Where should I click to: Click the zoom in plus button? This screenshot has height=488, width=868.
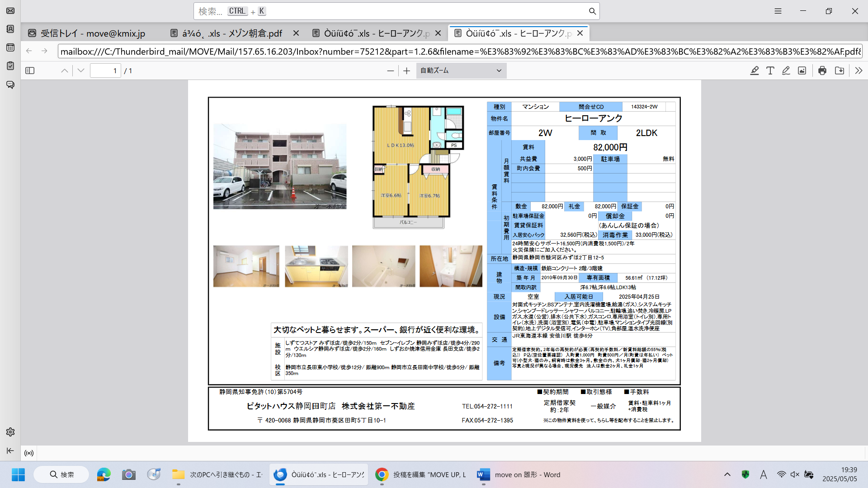point(406,70)
